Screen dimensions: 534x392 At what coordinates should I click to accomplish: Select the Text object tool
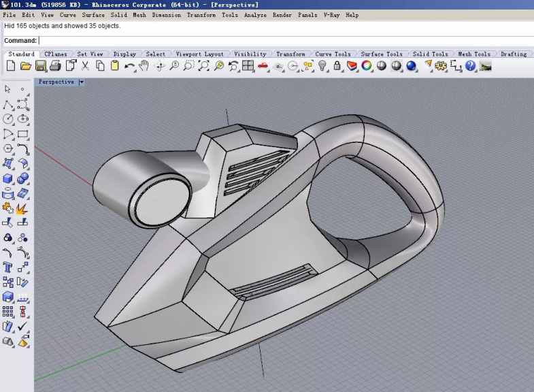pyautogui.click(x=8, y=267)
